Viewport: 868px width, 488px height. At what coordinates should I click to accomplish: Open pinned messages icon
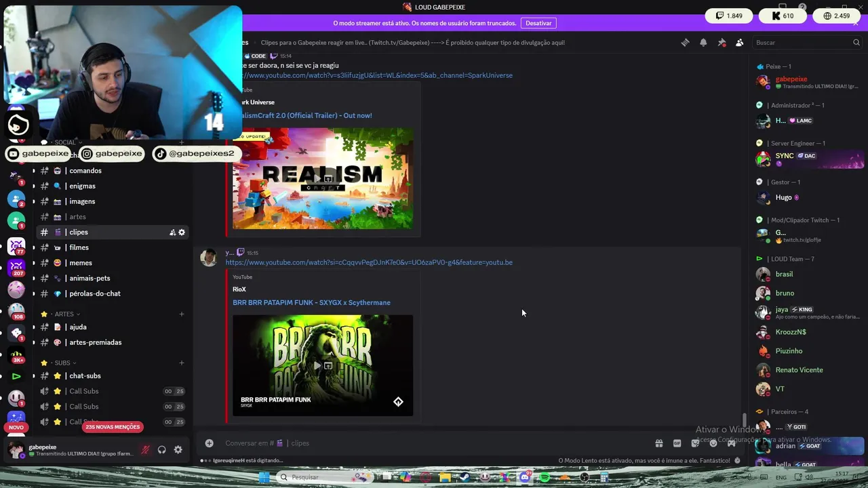click(x=722, y=43)
